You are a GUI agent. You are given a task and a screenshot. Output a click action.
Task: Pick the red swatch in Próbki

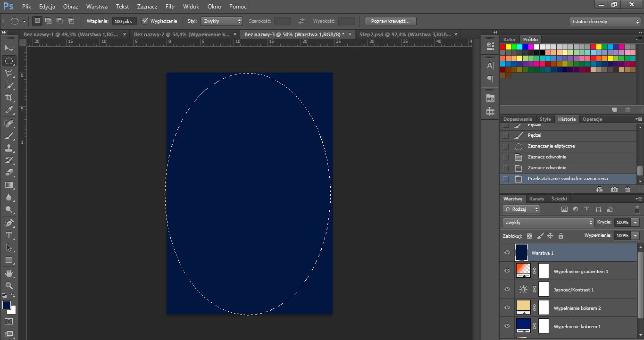(503, 47)
